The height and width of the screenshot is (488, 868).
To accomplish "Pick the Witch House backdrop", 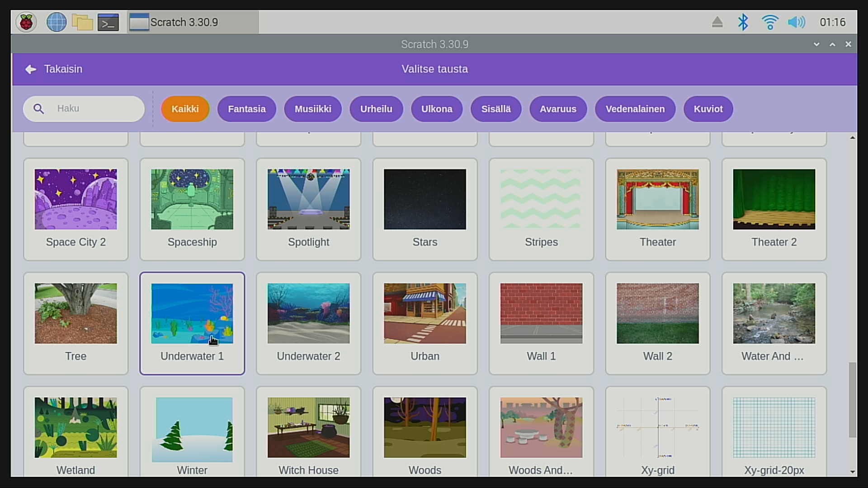I will coord(309,432).
